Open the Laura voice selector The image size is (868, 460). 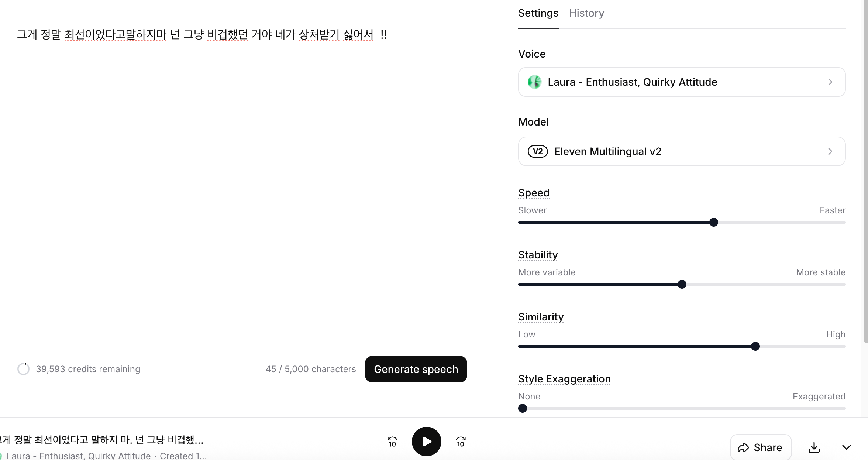(681, 82)
